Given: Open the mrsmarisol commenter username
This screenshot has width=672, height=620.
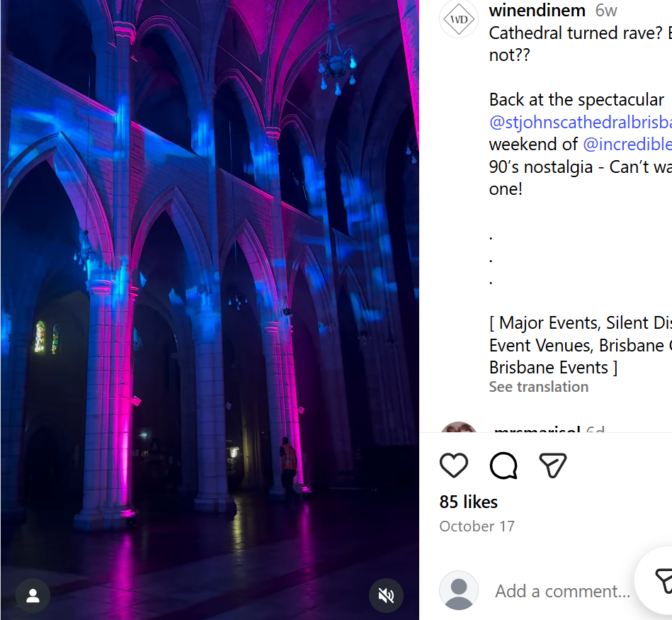Looking at the screenshot, I should [537, 429].
